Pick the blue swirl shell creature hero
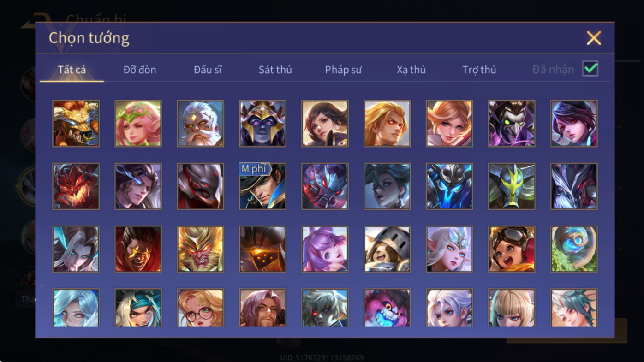 [574, 249]
